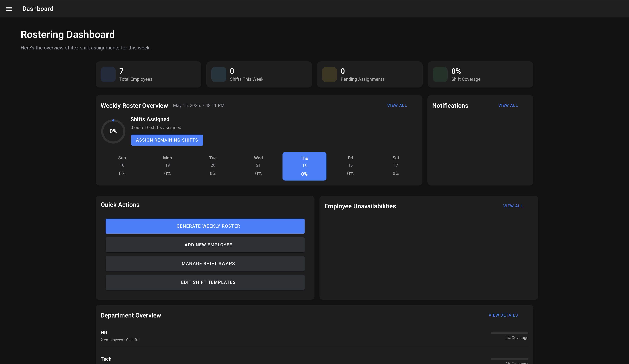Click the HR department row name
Image resolution: width=629 pixels, height=364 pixels.
[x=104, y=333]
